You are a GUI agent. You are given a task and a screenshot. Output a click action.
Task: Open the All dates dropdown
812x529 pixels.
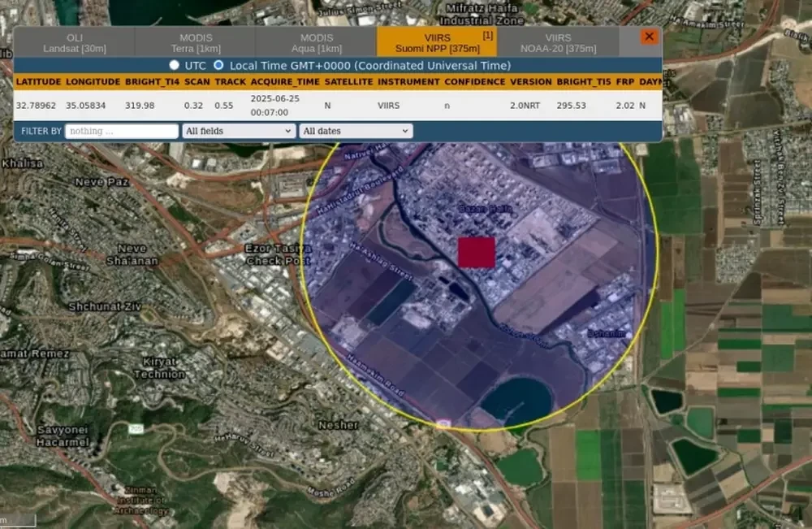point(356,131)
